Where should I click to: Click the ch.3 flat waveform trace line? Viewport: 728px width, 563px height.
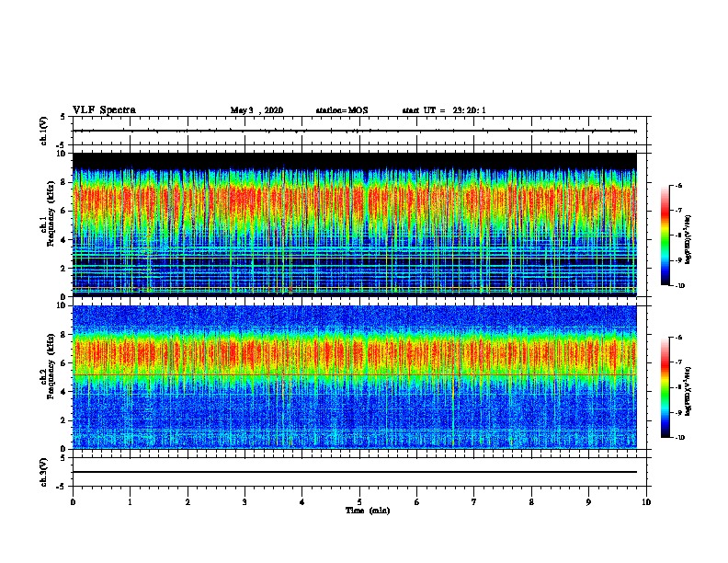click(354, 472)
